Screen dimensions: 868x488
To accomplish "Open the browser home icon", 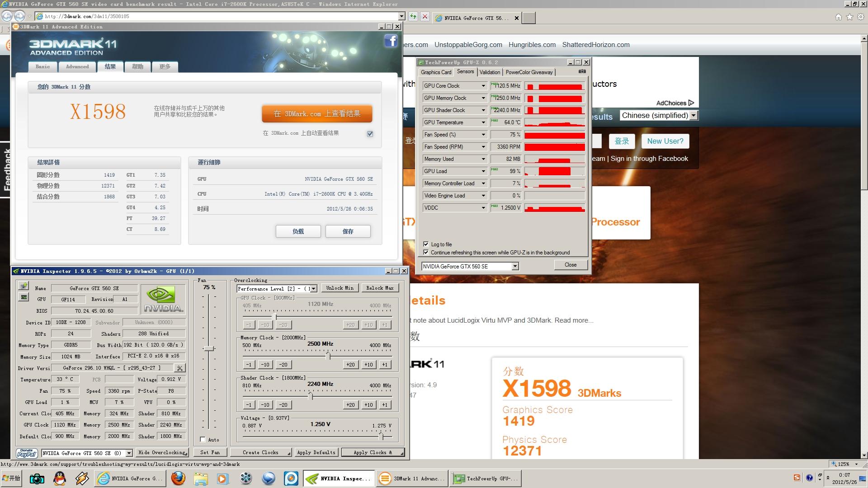I will pyautogui.click(x=838, y=17).
